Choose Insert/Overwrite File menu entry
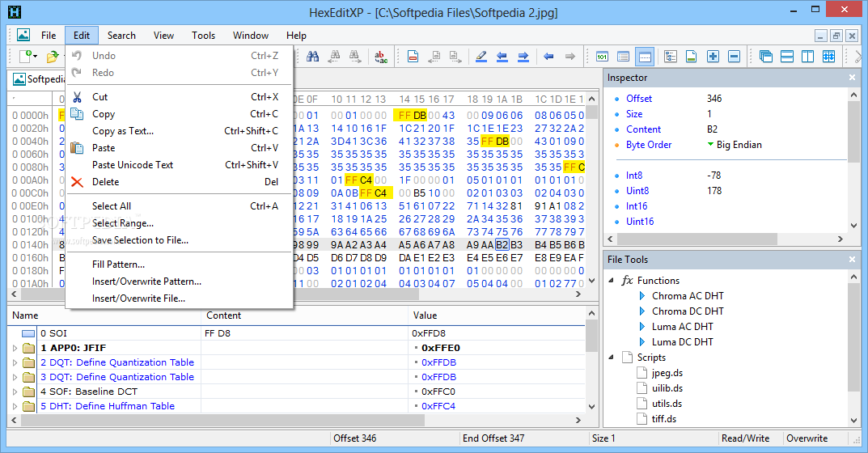 (x=178, y=298)
